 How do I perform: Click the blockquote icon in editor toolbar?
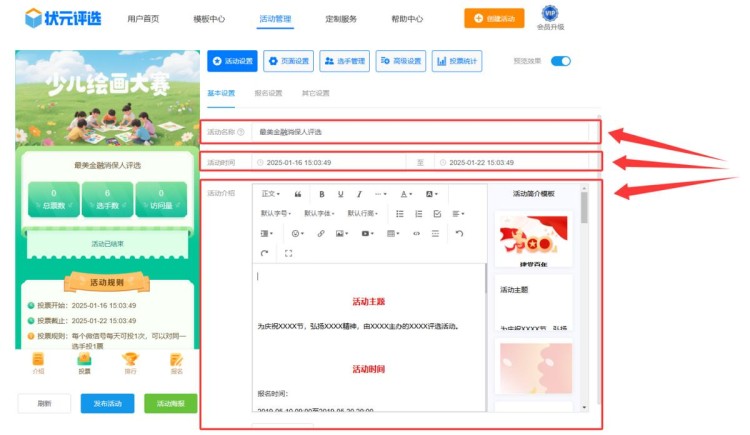297,194
